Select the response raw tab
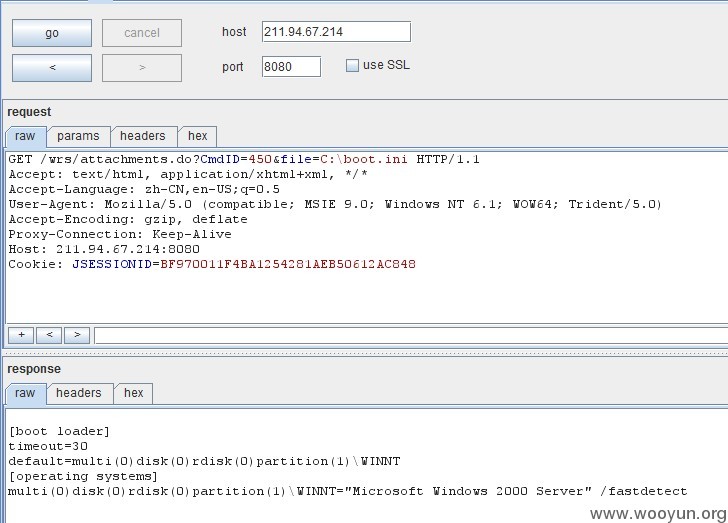 (25, 393)
